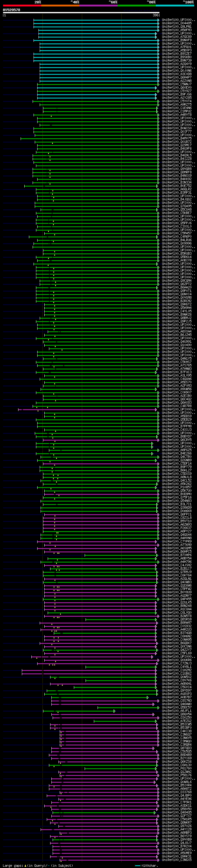Click the purple ~60% identity legend bar
Image resolution: width=197 pixels, height=868 pixels.
click(98, 6)
